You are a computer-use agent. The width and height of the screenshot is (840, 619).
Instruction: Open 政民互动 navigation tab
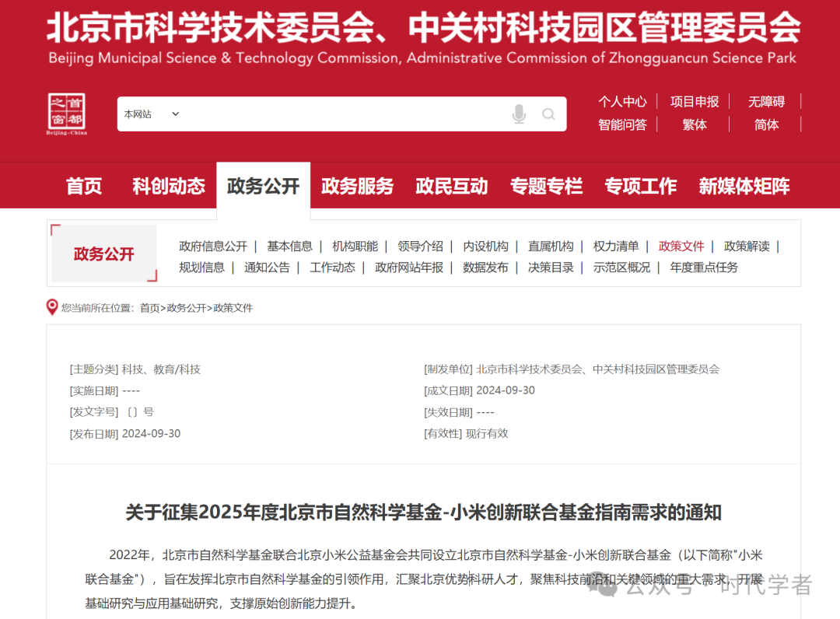pos(452,186)
